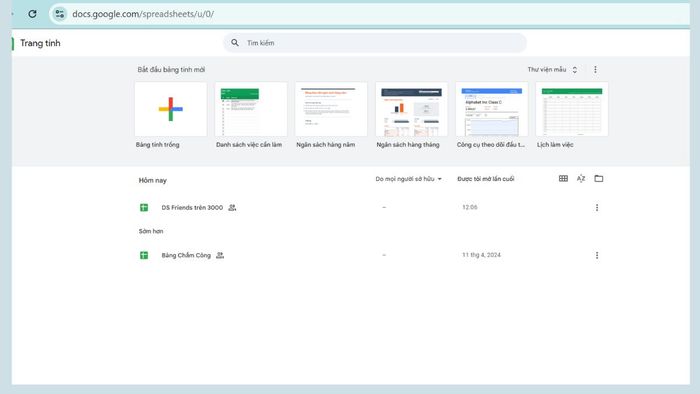Open the template section more options menu

[x=595, y=70]
